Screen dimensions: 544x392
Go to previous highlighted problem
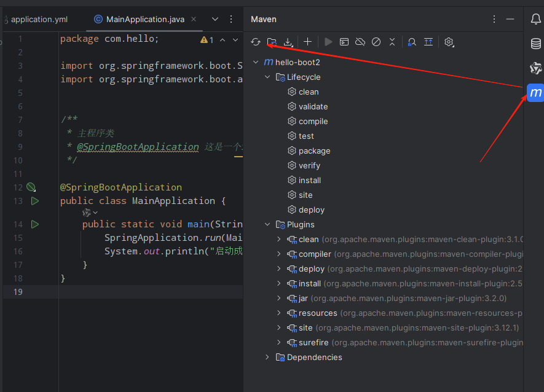click(223, 40)
